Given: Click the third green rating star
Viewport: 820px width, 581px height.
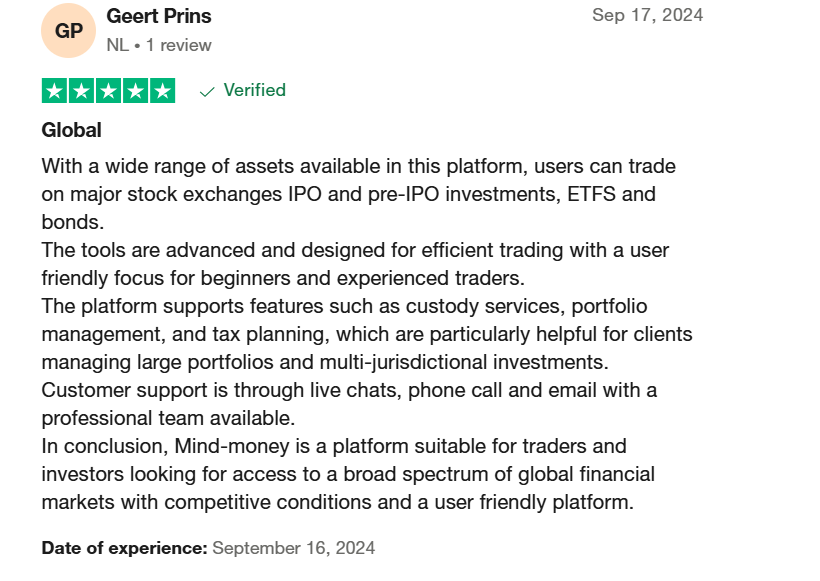Looking at the screenshot, I should point(108,91).
